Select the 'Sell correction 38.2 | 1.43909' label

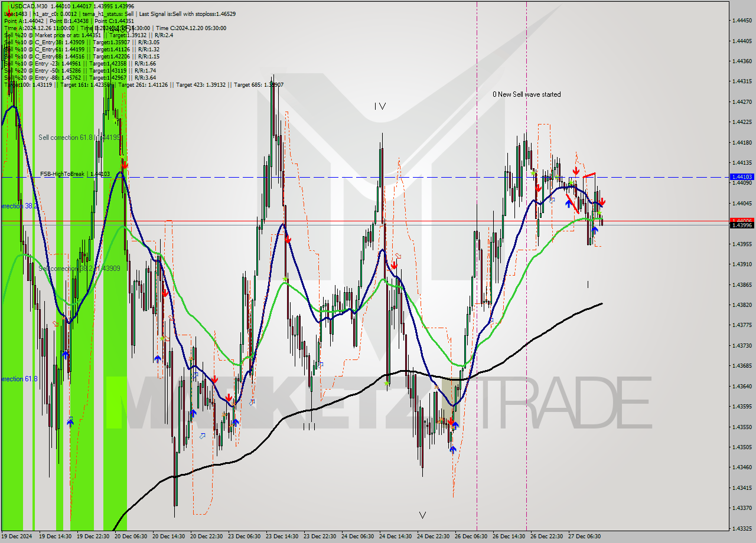79,268
